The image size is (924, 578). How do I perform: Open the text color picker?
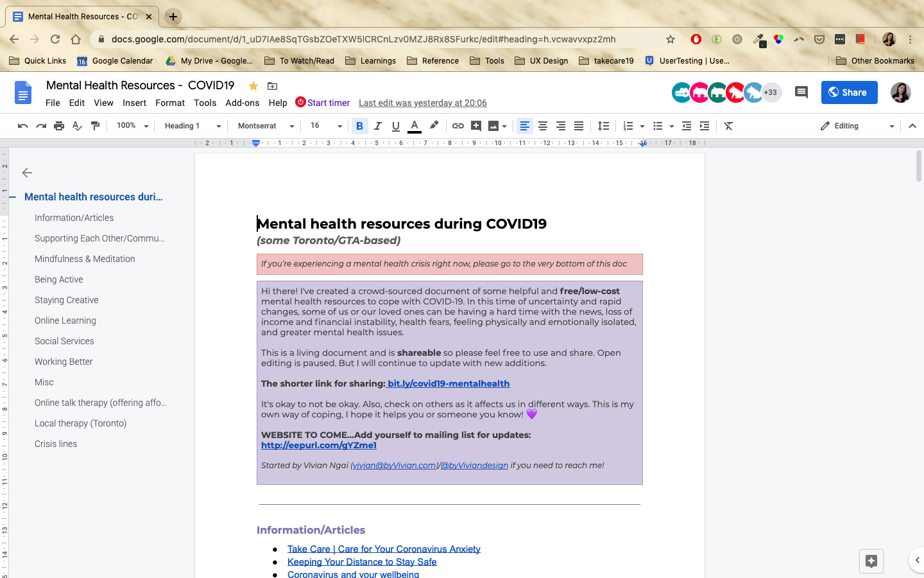[415, 126]
